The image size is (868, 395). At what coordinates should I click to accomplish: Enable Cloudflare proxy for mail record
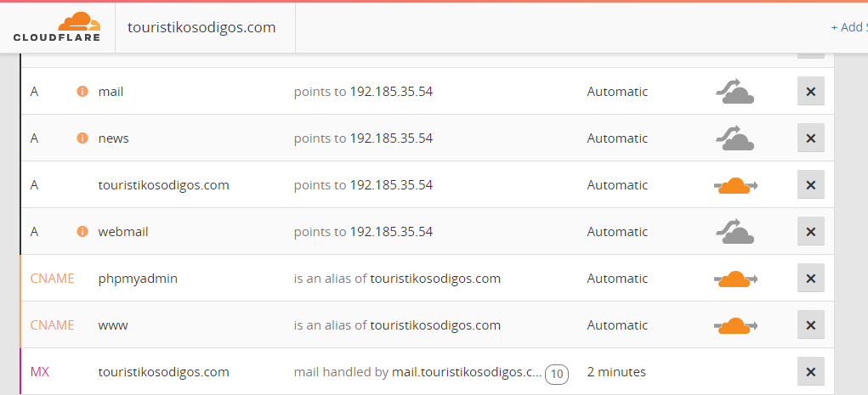point(735,91)
